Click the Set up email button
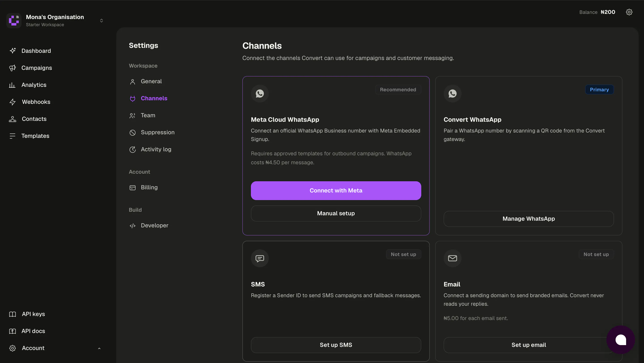This screenshot has height=363, width=644. pyautogui.click(x=528, y=345)
